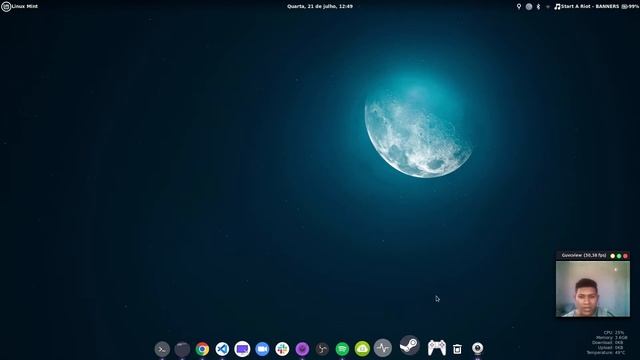Click the Temperature desklet line

[x=606, y=352]
